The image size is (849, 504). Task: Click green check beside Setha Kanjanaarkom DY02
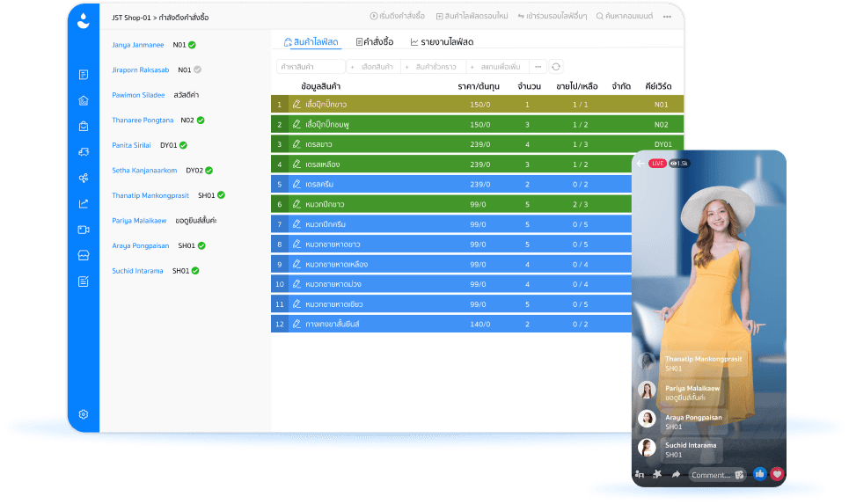[209, 170]
